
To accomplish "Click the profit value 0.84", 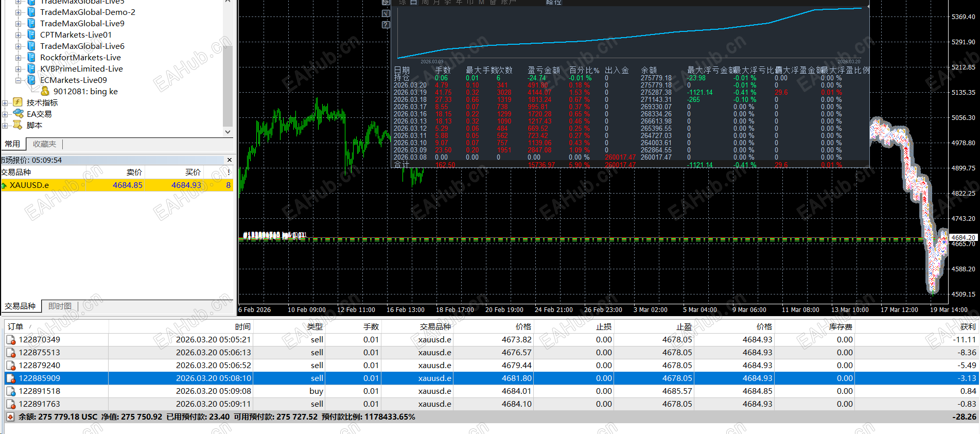I will tap(968, 391).
